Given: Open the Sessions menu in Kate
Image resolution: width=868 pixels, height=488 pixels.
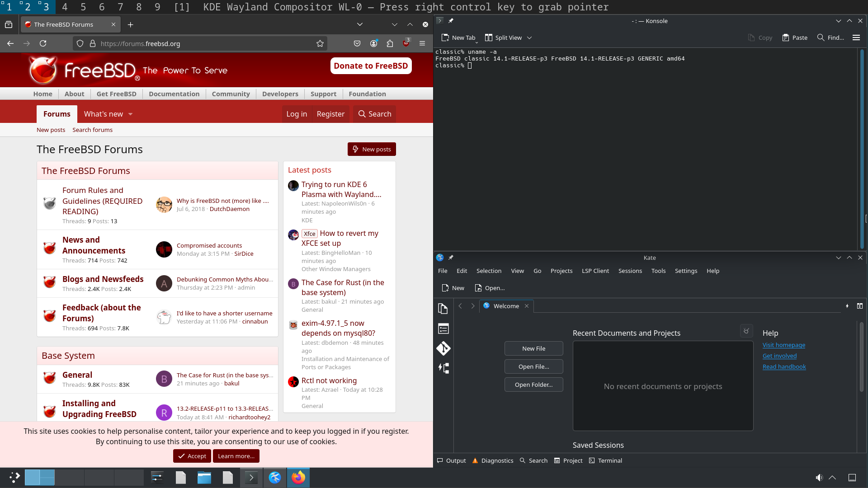Looking at the screenshot, I should 630,271.
